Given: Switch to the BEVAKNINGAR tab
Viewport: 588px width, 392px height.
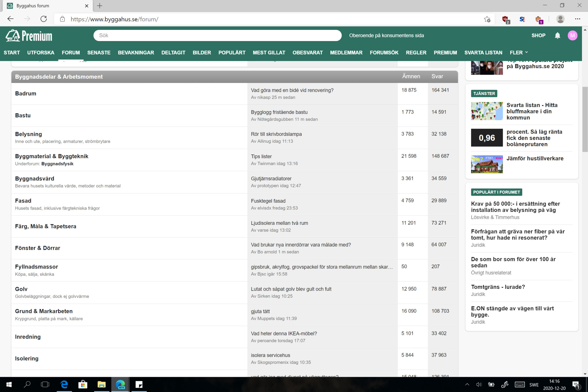Looking at the screenshot, I should click(x=136, y=53).
